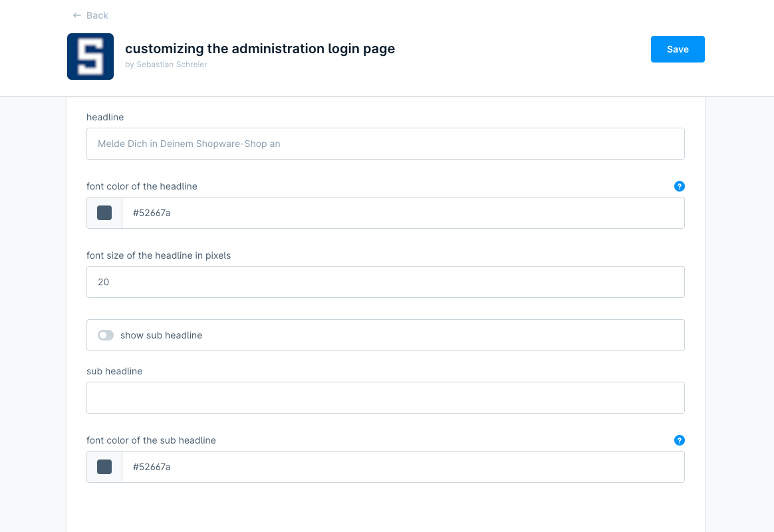
Task: Open the sub headline color picker square
Action: click(104, 467)
